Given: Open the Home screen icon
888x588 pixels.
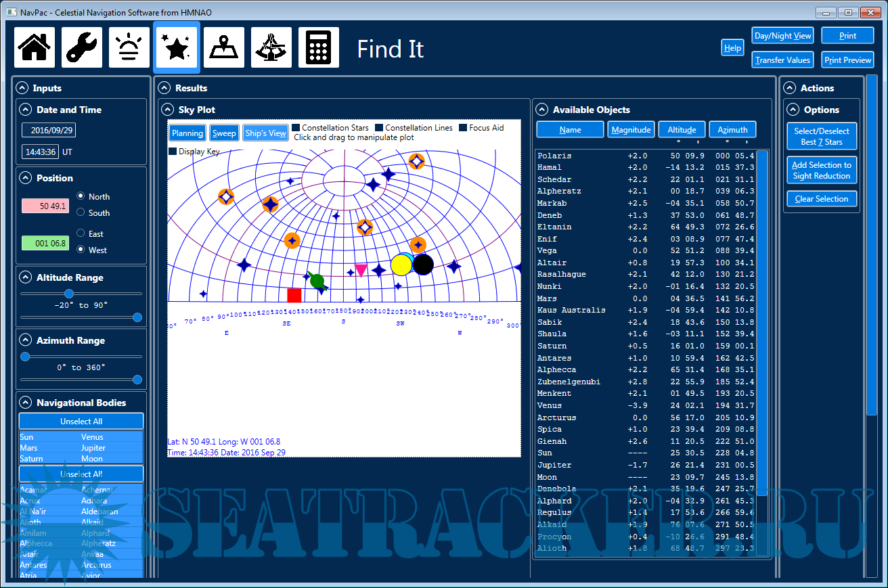Looking at the screenshot, I should 35,47.
